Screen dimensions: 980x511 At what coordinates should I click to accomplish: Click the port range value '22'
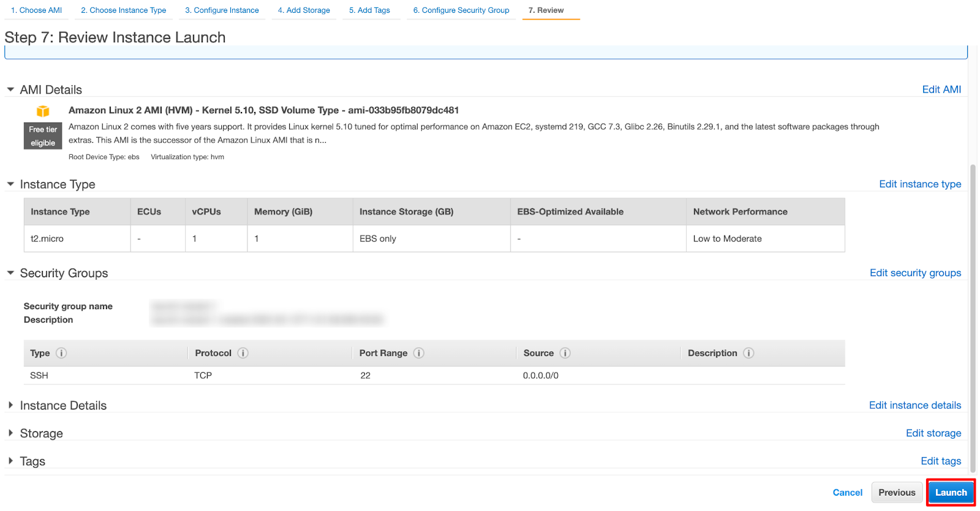(x=366, y=376)
